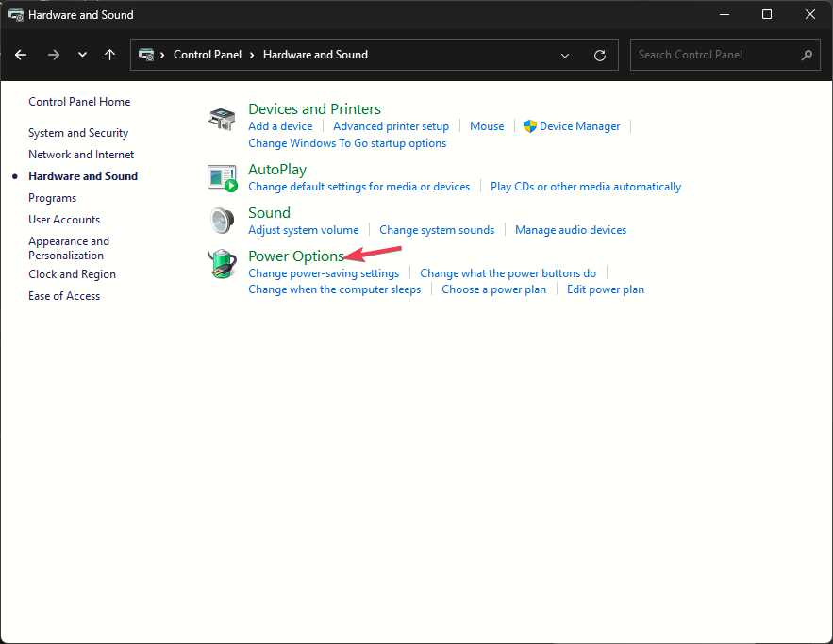Click the Sound speaker icon
This screenshot has width=833, height=644.
point(221,220)
